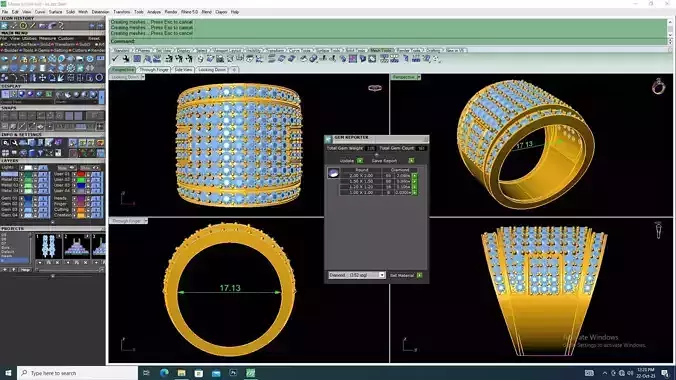Viewport: 676px width, 380px height.
Task: Toggle the Metal 02 layer checkbox
Action: 22,179
